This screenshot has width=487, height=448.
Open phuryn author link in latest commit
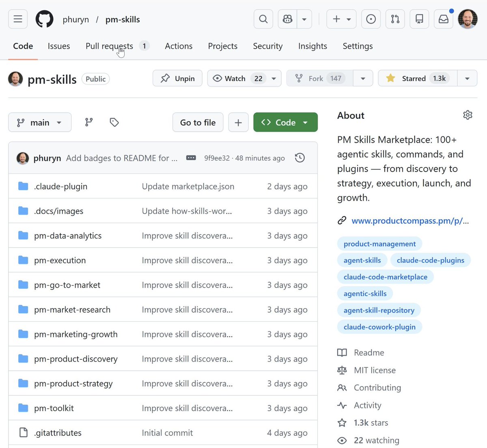[x=47, y=158]
